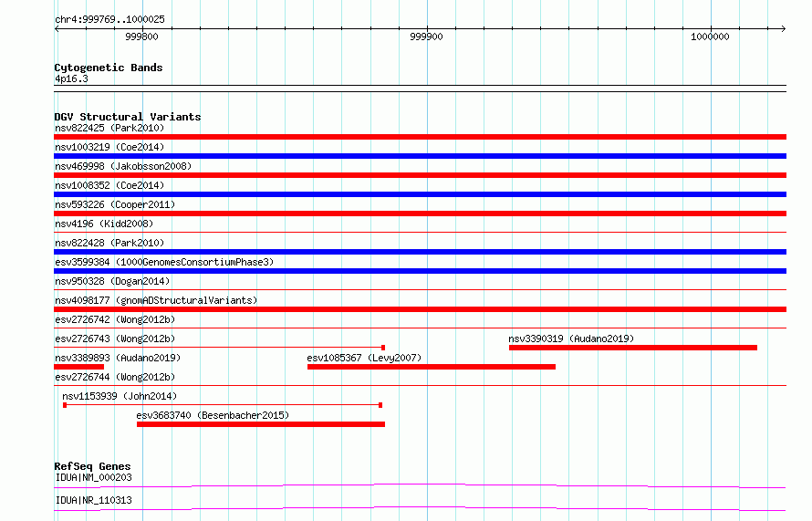This screenshot has height=521, width=812.
Task: Click the 999800 ruler coordinate
Action: coord(142,36)
